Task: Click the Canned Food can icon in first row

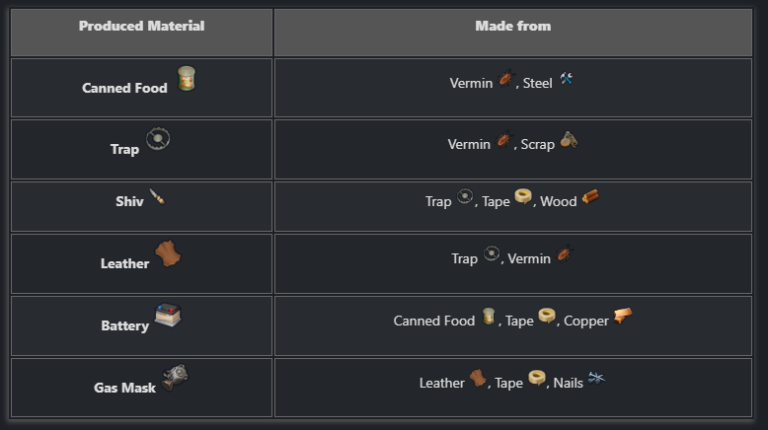Action: click(186, 79)
